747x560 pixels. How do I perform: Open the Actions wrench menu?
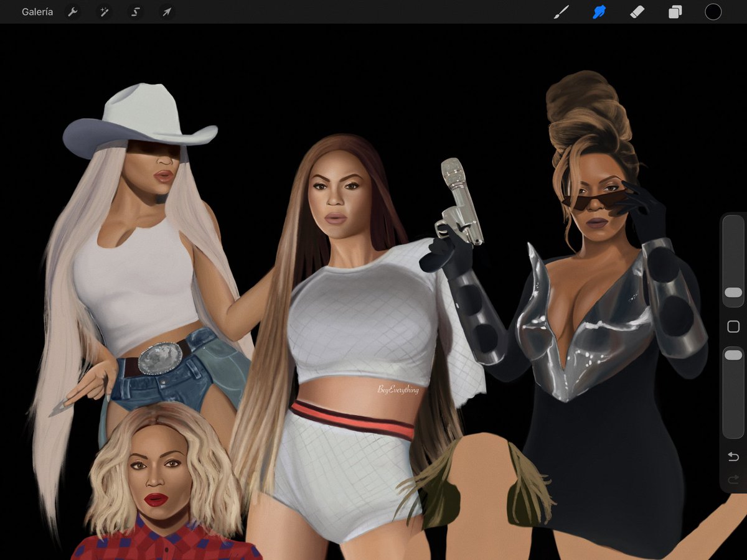73,12
